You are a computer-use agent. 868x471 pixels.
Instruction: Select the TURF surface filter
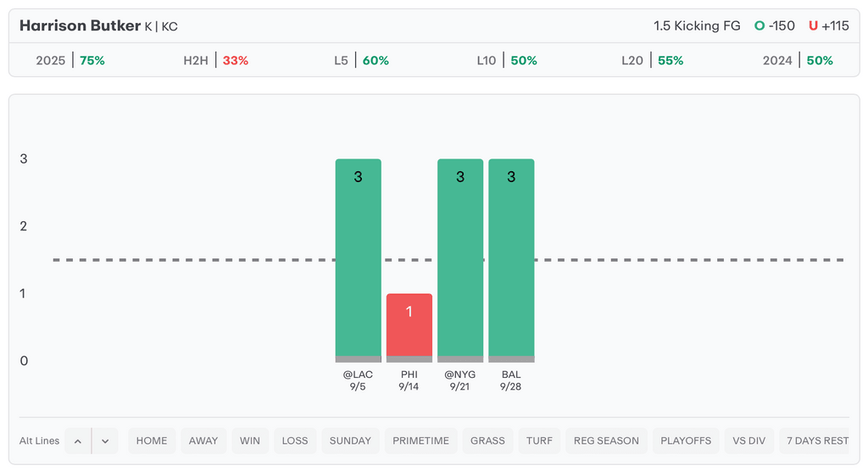click(539, 441)
